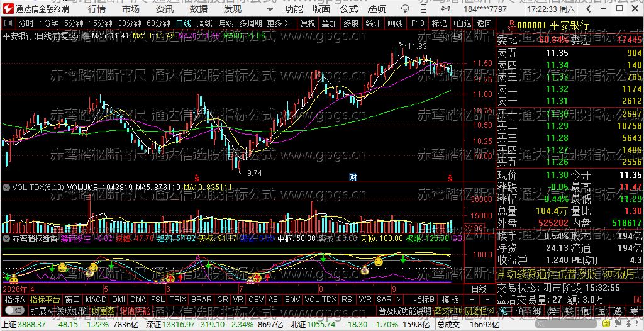Open the customer service headset icon
This screenshot has width=644, height=331.
tap(406, 9)
